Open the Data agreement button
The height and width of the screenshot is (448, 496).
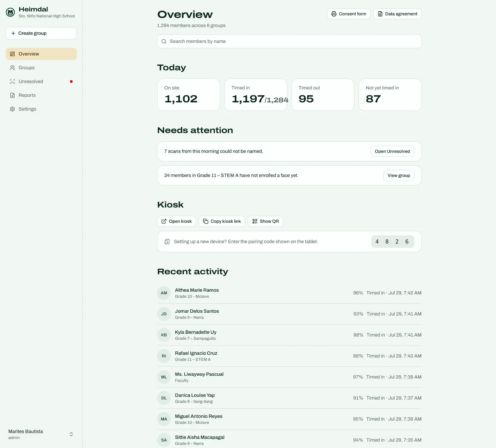pyautogui.click(x=397, y=14)
